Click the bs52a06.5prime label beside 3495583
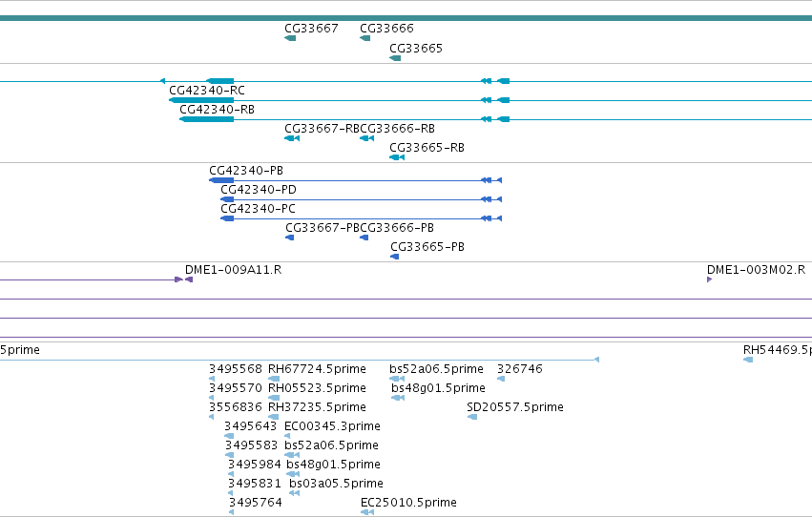 331,446
